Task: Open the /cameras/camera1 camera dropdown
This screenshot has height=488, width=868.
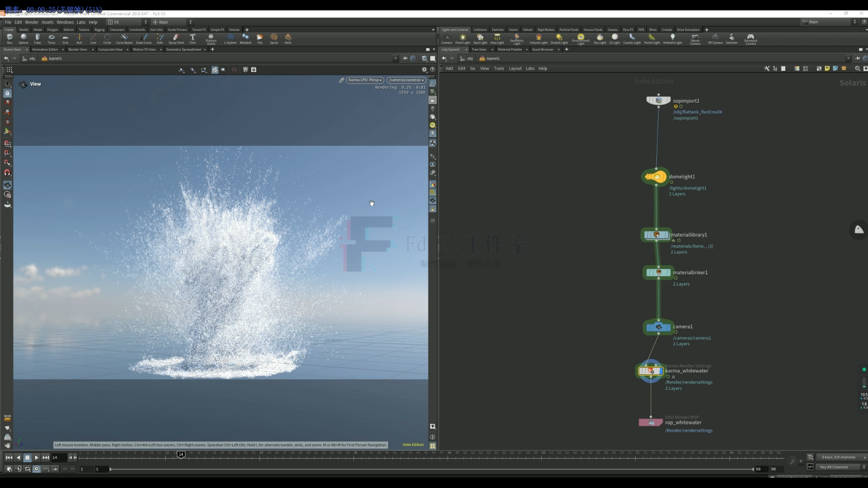Action: coord(406,80)
